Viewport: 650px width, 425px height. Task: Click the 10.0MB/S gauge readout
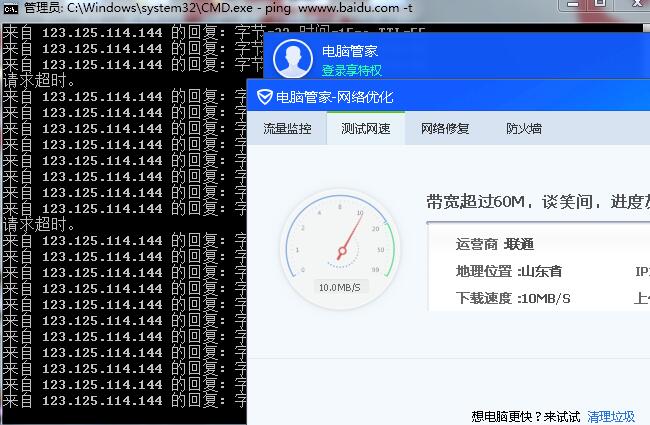pos(340,287)
